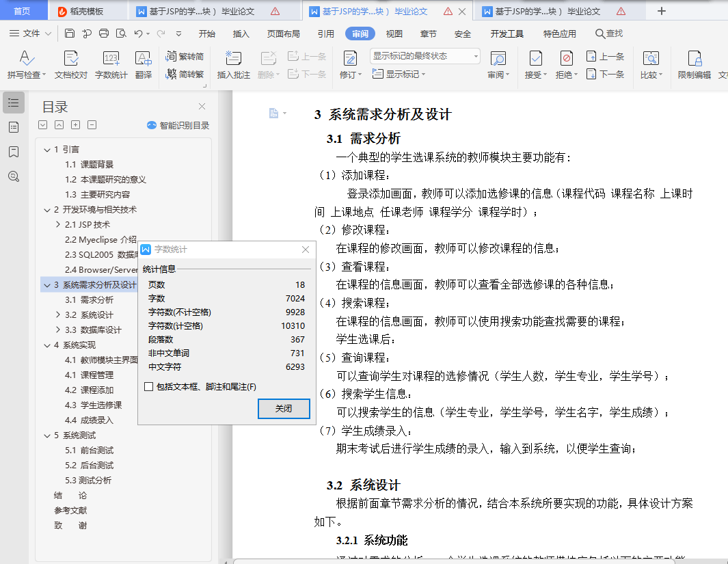Open the 显示标记 dropdown

point(399,75)
